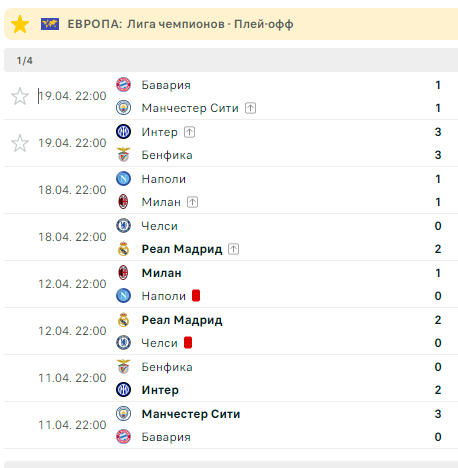The image size is (458, 468).
Task: Click the Inter logo in the 19.04 match
Action: (x=123, y=132)
